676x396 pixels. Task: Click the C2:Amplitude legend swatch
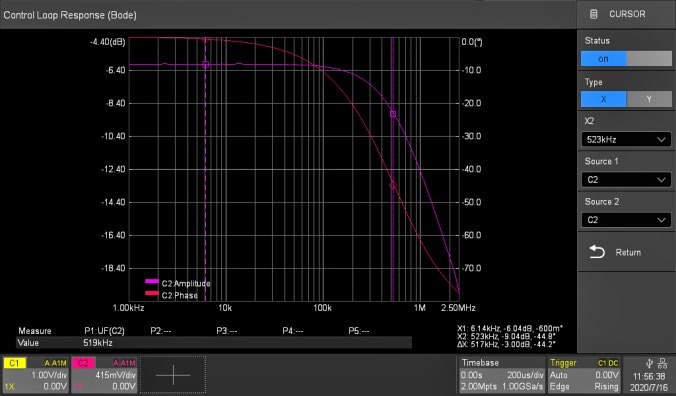click(x=152, y=281)
